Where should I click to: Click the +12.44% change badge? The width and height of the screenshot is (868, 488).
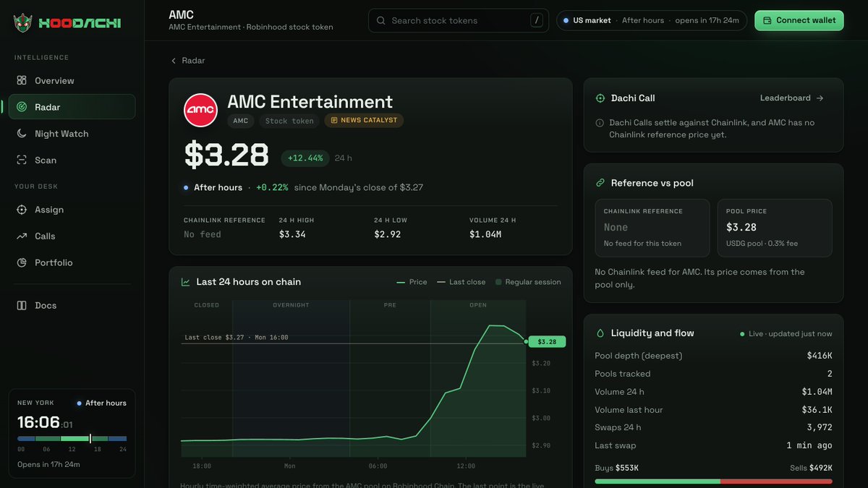305,158
